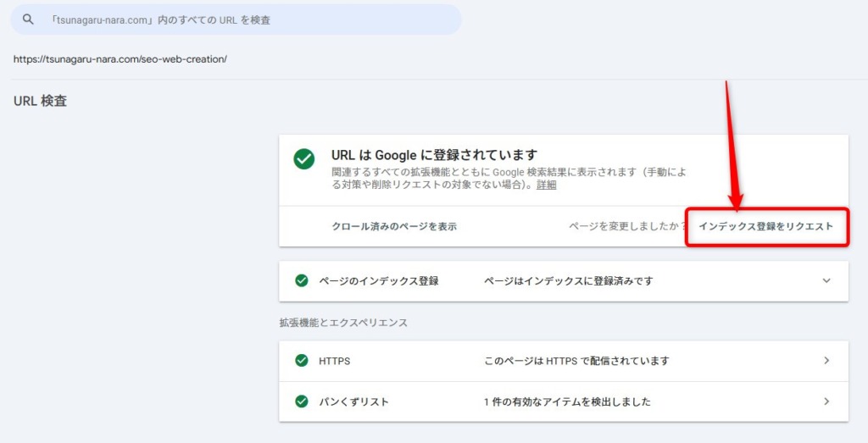Click ページはインデックスに登録済みです status text
The image size is (868, 443).
[568, 280]
